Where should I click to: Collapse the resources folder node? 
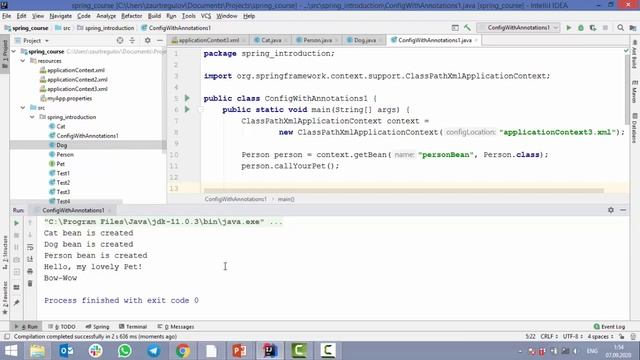pos(23,61)
